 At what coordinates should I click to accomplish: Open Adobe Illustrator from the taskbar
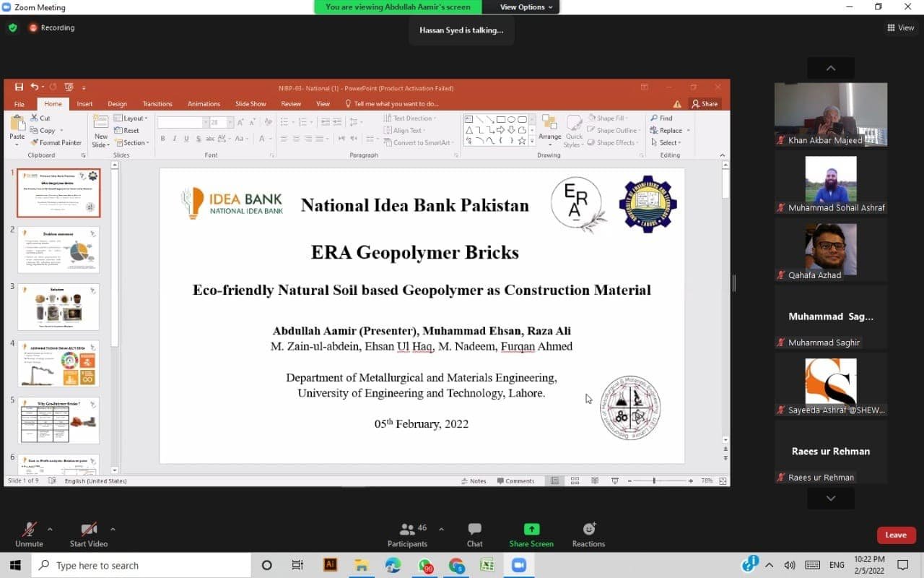[x=331, y=565]
